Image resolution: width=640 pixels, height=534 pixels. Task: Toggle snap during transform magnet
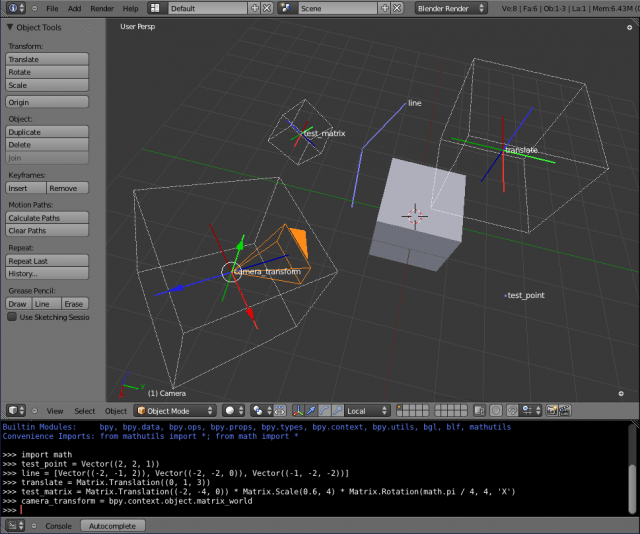pyautogui.click(x=512, y=410)
